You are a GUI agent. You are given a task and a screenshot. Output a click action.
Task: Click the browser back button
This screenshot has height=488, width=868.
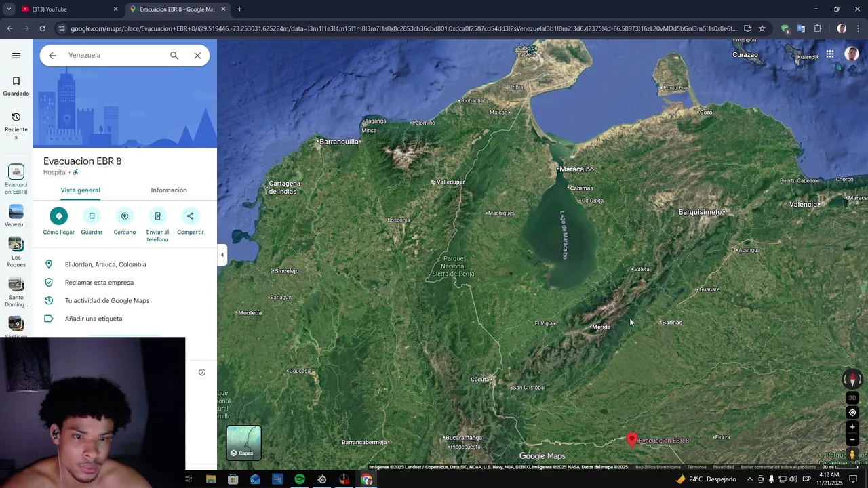(9, 28)
